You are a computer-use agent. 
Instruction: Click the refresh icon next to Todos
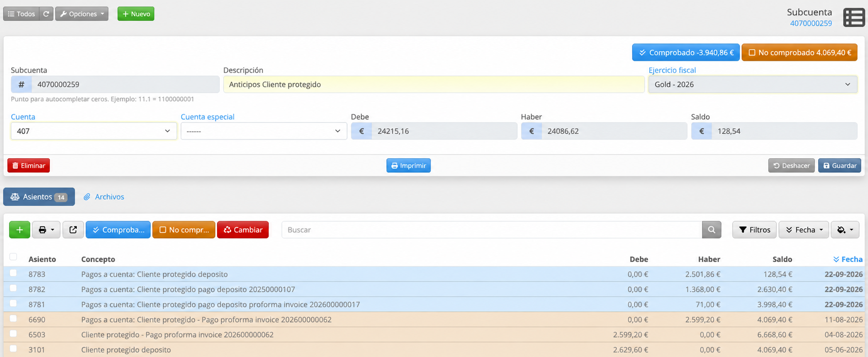pos(46,14)
